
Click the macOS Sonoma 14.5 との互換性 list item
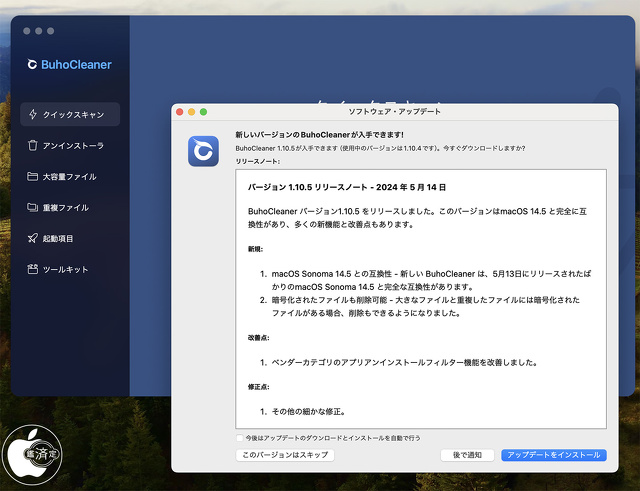431,280
